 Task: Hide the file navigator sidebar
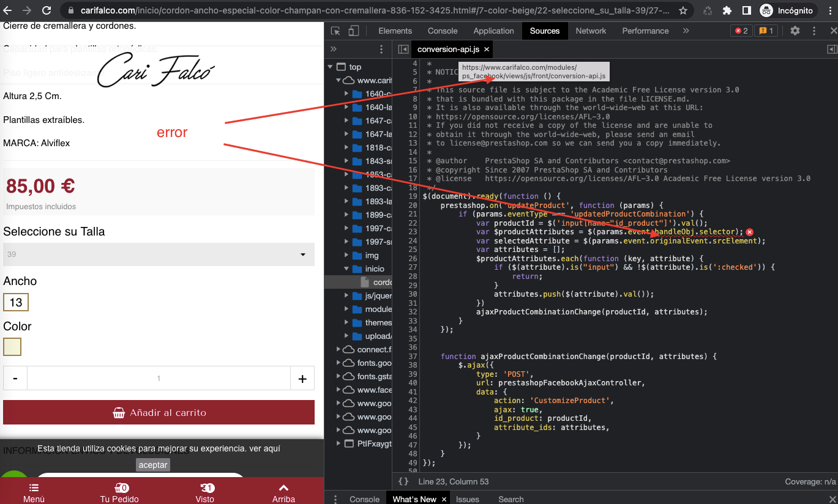click(403, 49)
